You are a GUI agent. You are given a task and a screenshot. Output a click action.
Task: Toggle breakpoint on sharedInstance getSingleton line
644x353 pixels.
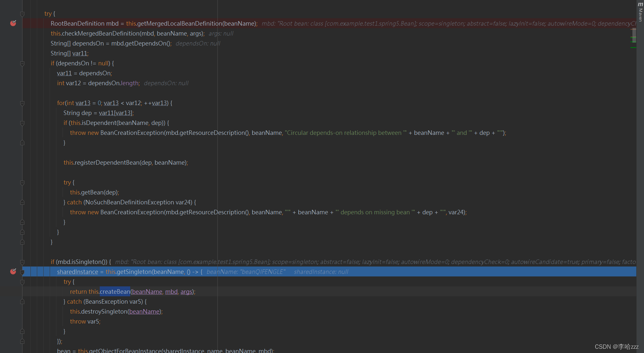(x=13, y=272)
